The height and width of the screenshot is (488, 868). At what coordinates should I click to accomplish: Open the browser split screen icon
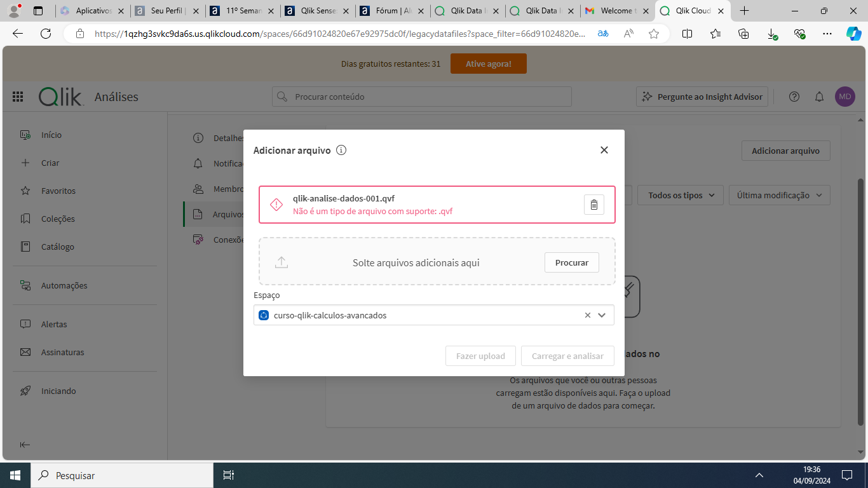click(687, 34)
